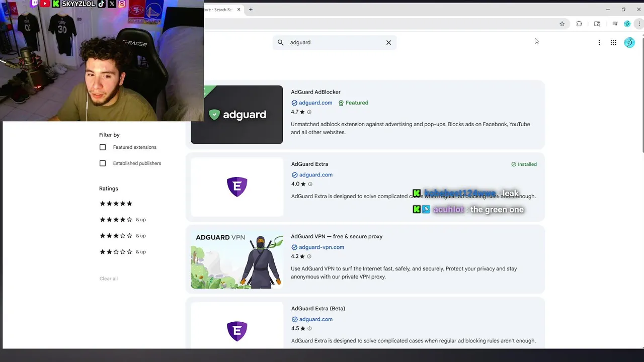Open the AdGuard Extra (Beta) title
This screenshot has height=362, width=644.
point(318,309)
